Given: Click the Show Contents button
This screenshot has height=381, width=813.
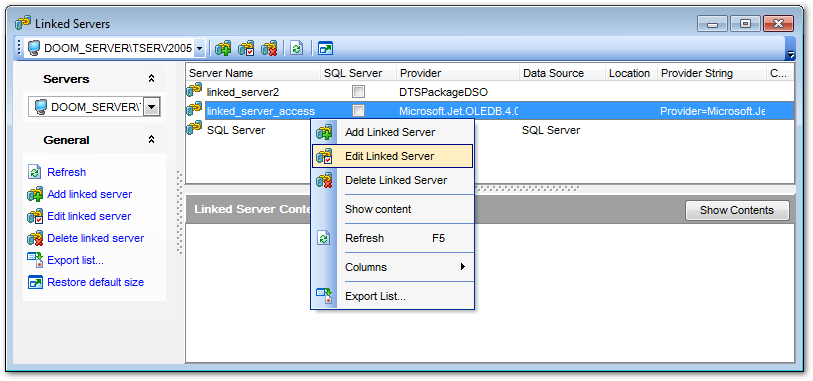Looking at the screenshot, I should pos(737,210).
